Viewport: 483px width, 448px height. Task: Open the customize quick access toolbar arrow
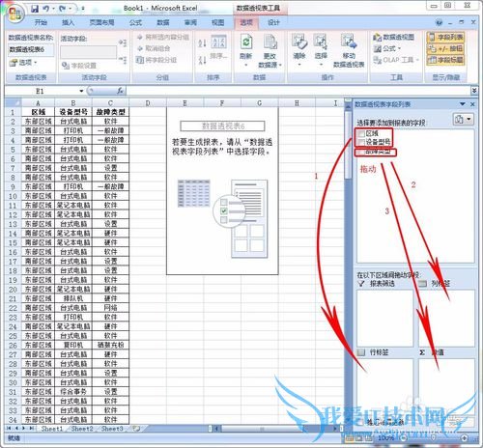coord(83,9)
